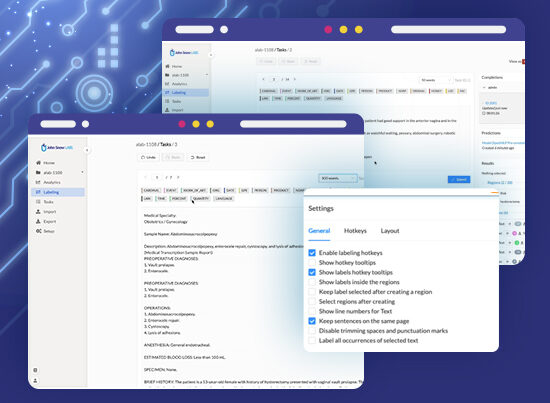The height and width of the screenshot is (403, 550).
Task: Open the Setup gears icon in sidebar
Action: pyautogui.click(x=39, y=231)
